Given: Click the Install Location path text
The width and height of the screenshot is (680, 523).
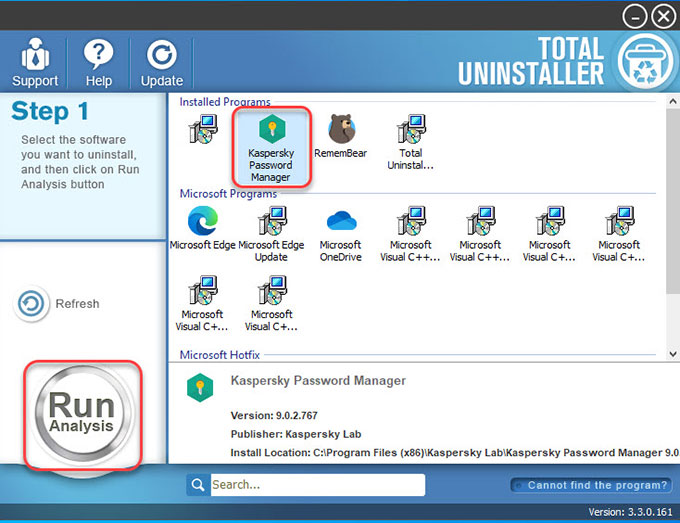Looking at the screenshot, I should (x=454, y=453).
